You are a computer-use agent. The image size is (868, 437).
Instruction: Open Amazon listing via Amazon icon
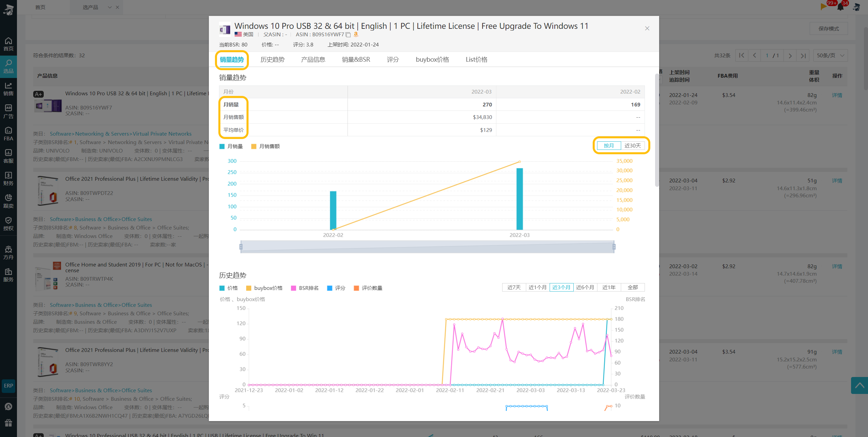[356, 34]
